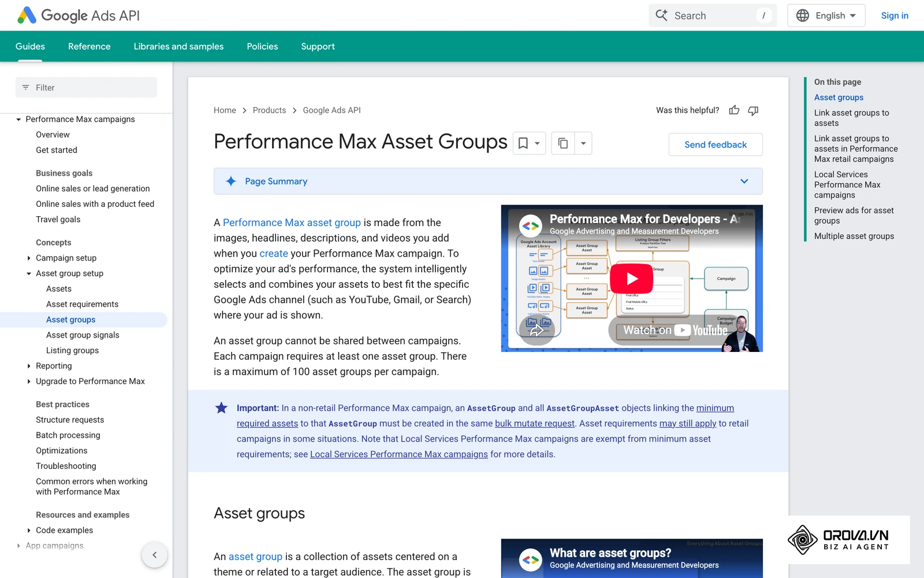The image size is (924, 578).
Task: Bookmark this page with the bookmark icon
Action: click(x=523, y=143)
